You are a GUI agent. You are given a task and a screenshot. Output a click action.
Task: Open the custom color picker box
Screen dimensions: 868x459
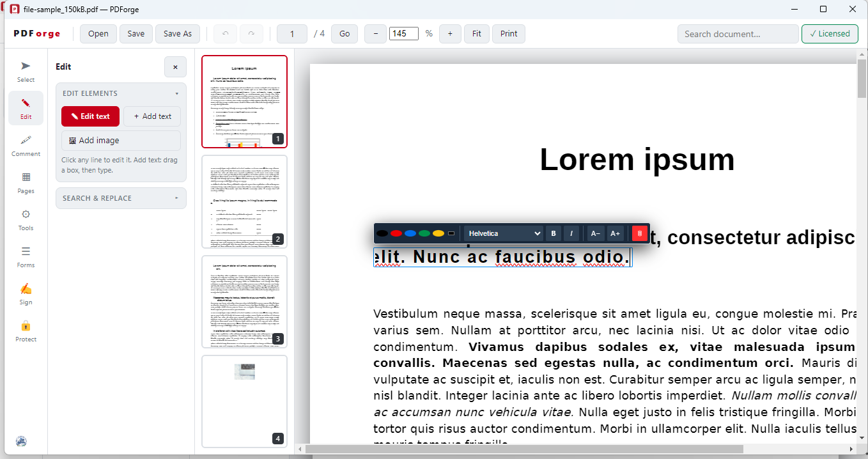[451, 233]
